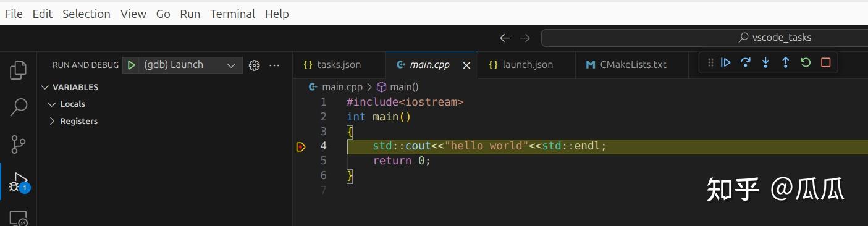Close the main.cpp tab

pyautogui.click(x=466, y=65)
